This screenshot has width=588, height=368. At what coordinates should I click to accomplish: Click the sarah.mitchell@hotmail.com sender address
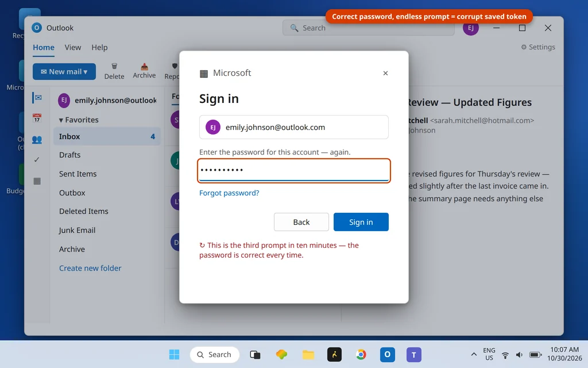point(482,121)
